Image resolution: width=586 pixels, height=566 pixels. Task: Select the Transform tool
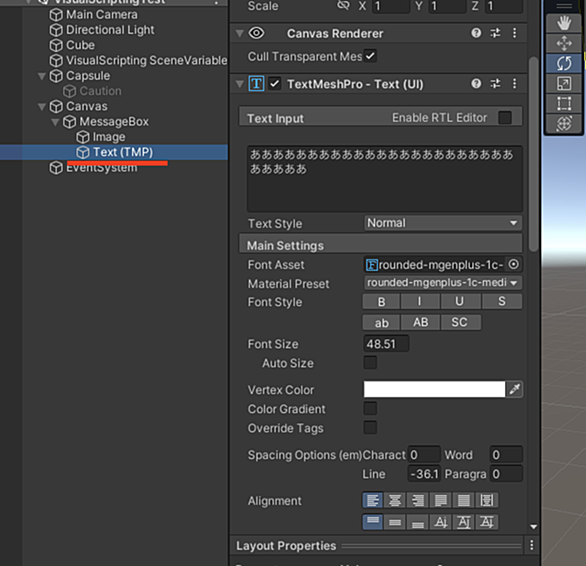[x=564, y=123]
